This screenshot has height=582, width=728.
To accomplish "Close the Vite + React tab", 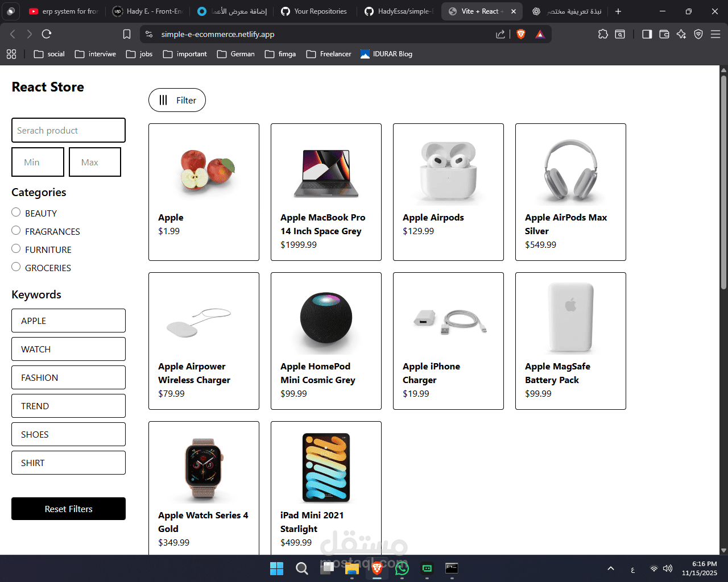I will click(514, 11).
